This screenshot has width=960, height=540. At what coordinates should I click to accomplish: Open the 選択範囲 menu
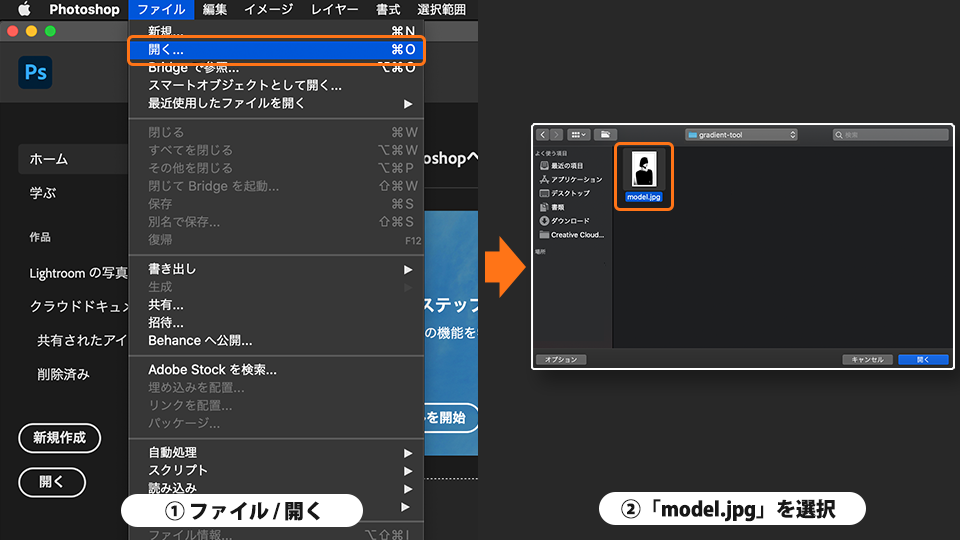441,9
